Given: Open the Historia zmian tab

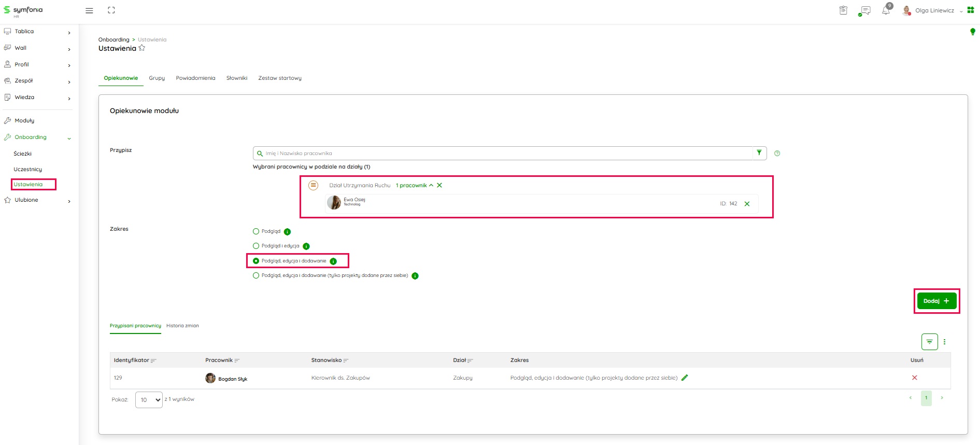Looking at the screenshot, I should pos(182,326).
